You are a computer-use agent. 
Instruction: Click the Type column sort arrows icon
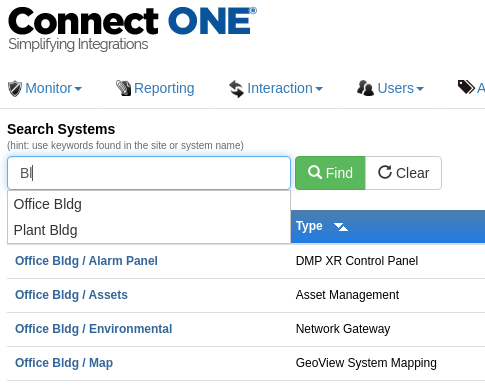pos(341,227)
